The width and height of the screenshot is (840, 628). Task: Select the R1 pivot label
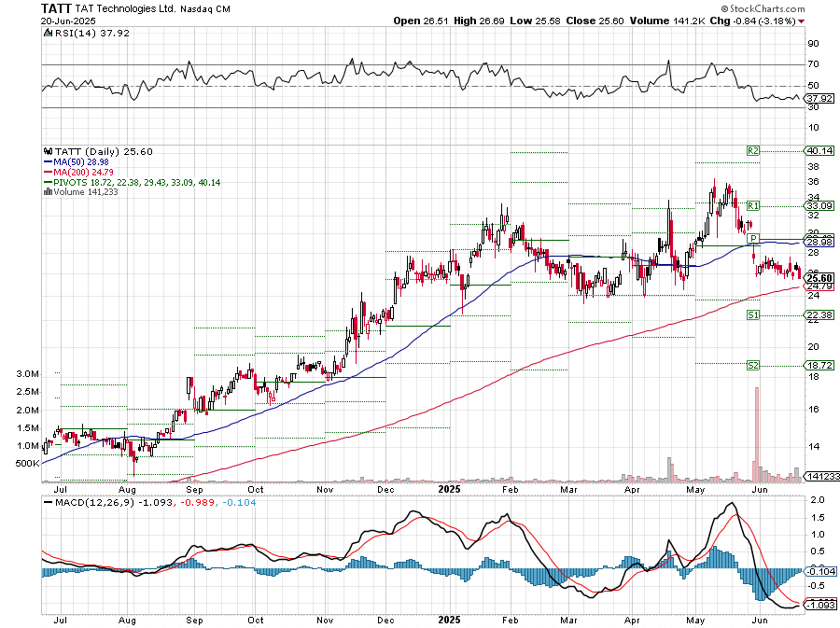pyautogui.click(x=752, y=205)
